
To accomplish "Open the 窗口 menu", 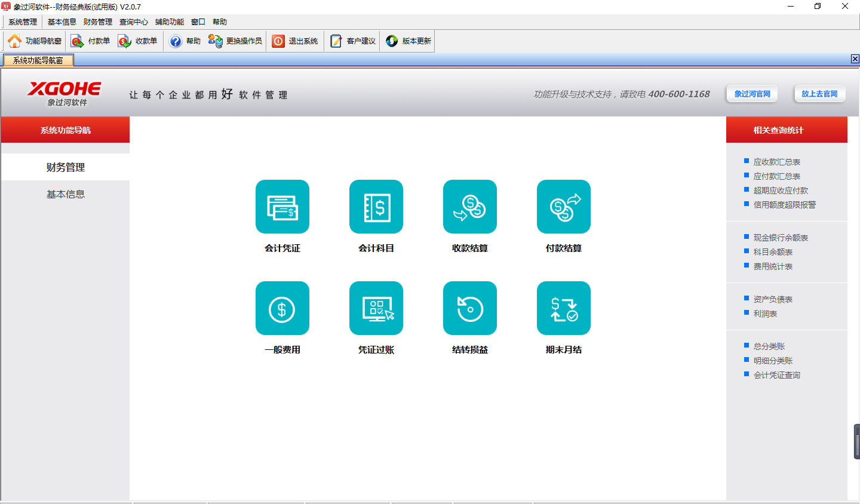I will click(x=198, y=22).
